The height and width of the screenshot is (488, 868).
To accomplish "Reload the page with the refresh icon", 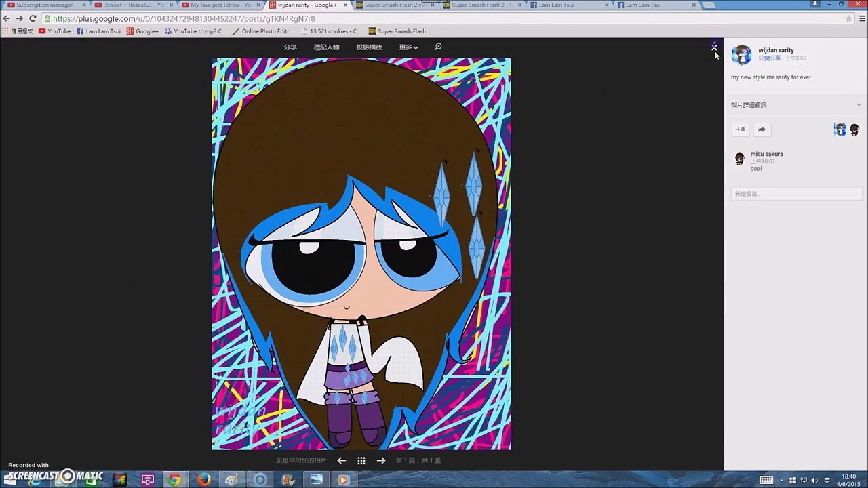I will (x=33, y=18).
